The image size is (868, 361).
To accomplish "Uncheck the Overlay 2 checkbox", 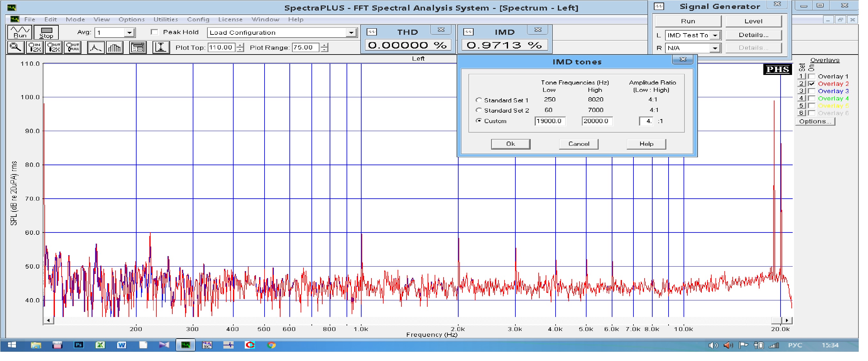I will pyautogui.click(x=812, y=84).
